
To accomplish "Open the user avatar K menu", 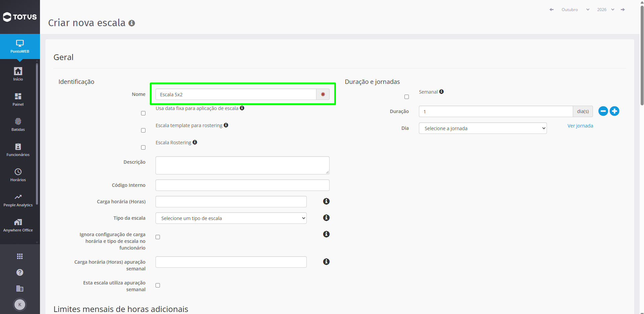I will [20, 305].
